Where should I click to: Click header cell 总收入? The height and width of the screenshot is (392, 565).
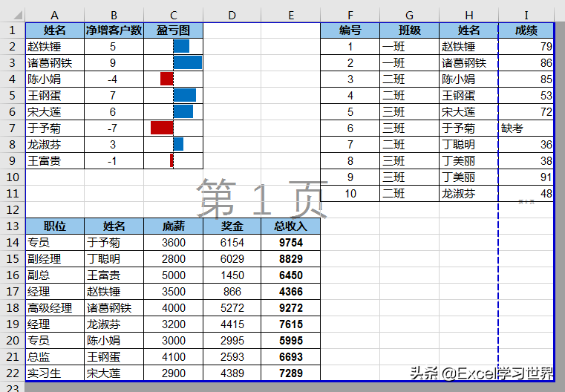coord(291,226)
